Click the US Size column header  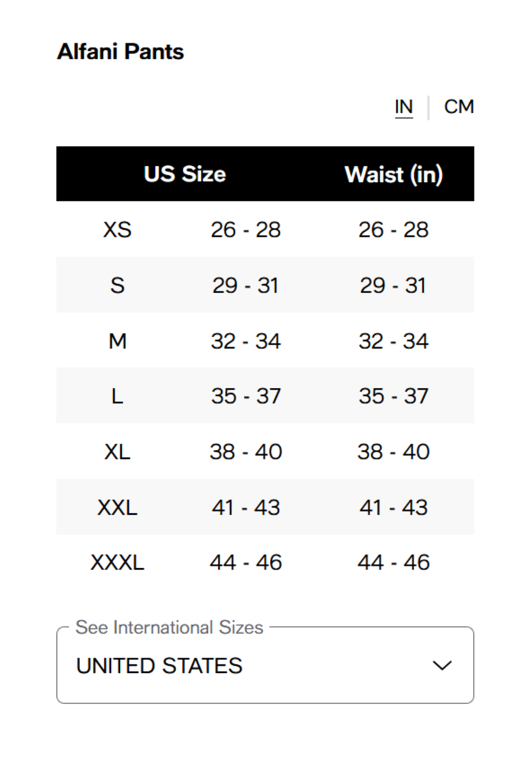185,174
